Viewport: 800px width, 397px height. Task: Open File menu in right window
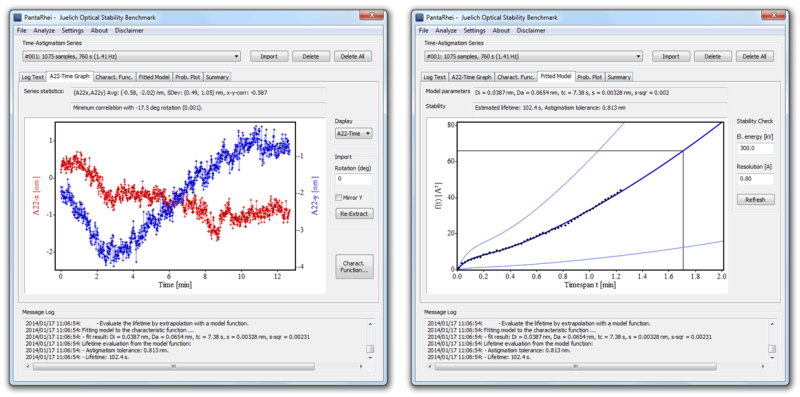pyautogui.click(x=423, y=31)
